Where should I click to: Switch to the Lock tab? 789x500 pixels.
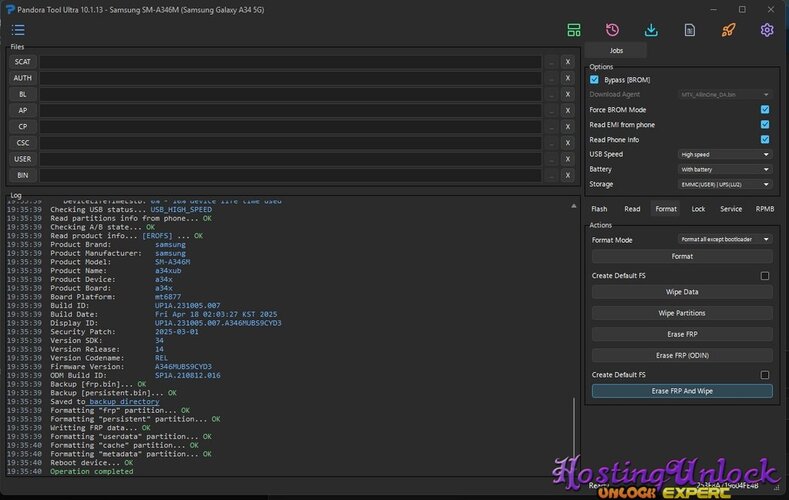[x=698, y=209]
